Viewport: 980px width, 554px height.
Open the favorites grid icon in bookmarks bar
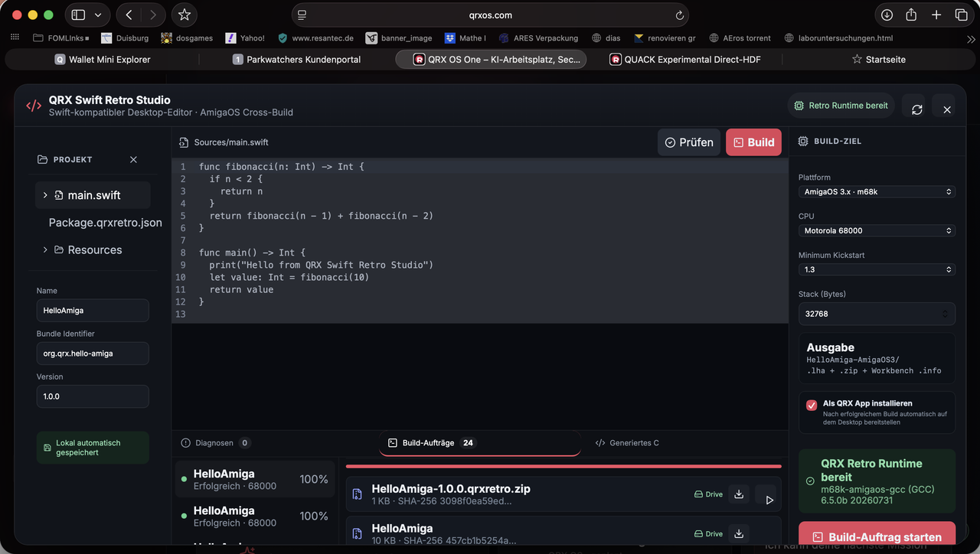click(x=15, y=37)
